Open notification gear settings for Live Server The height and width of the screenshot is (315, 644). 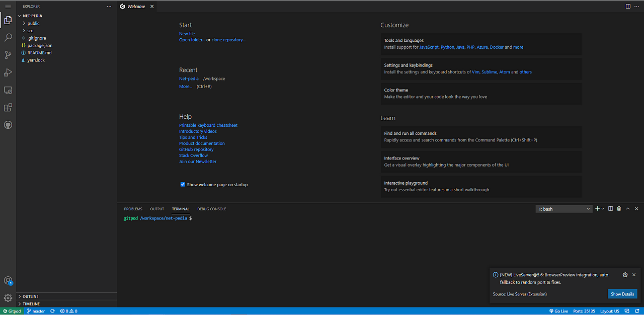(625, 275)
